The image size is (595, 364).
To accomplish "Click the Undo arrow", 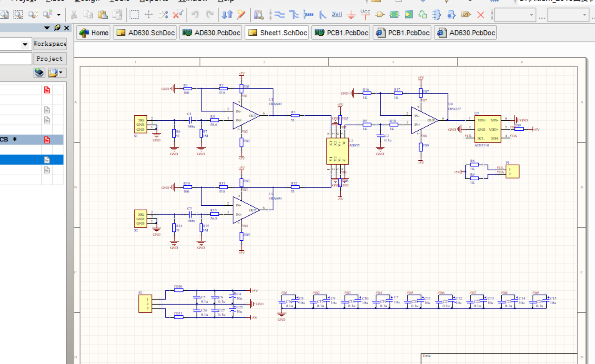I will [x=195, y=15].
